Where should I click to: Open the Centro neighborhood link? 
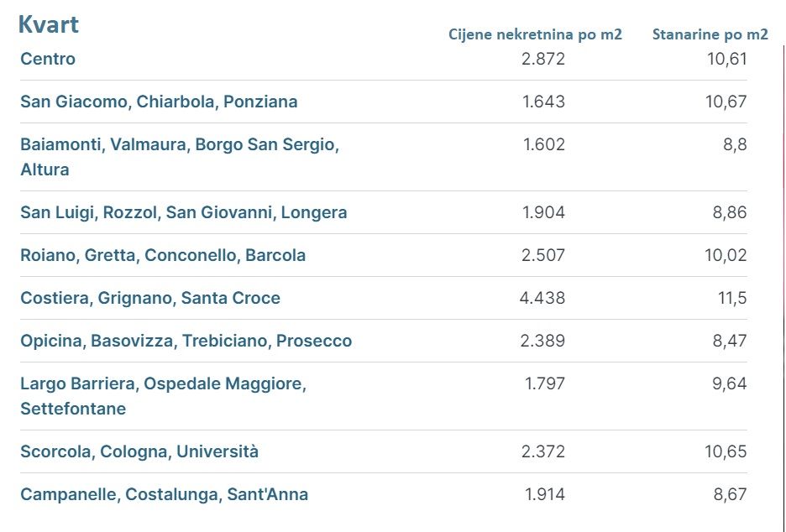(48, 59)
